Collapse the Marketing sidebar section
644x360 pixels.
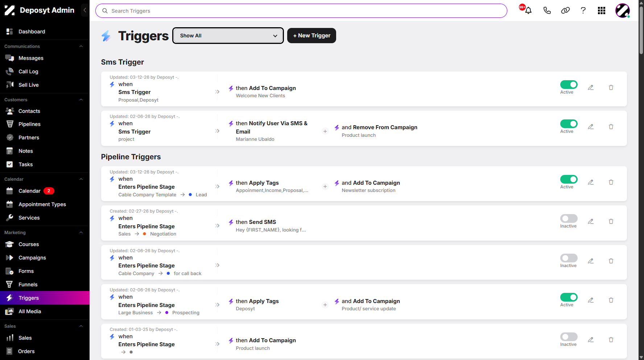(x=81, y=233)
